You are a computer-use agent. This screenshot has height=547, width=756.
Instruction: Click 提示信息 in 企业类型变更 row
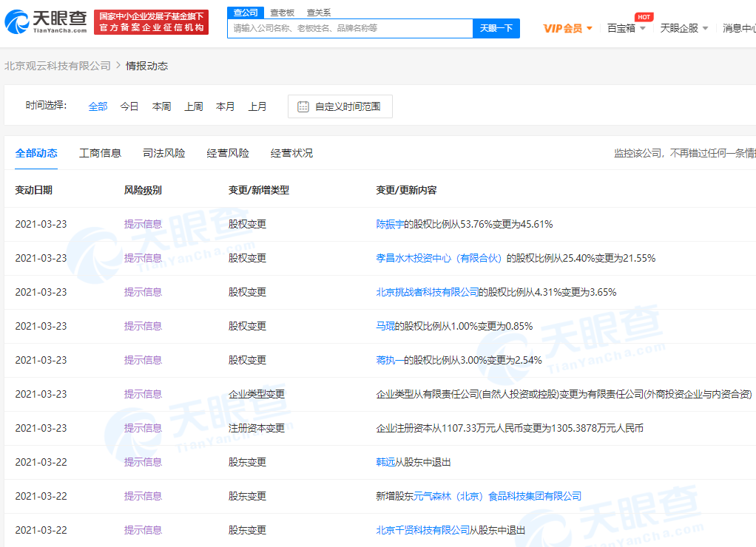coord(143,394)
